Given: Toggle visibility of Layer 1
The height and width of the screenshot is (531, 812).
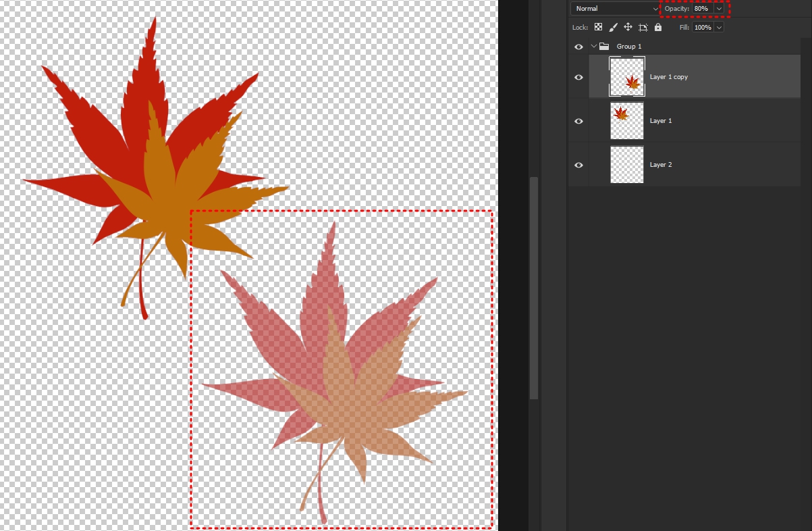Looking at the screenshot, I should pyautogui.click(x=578, y=121).
